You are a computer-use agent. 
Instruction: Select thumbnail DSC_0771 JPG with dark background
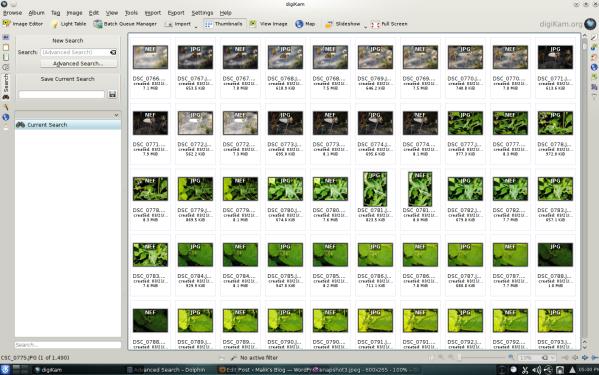click(x=555, y=57)
